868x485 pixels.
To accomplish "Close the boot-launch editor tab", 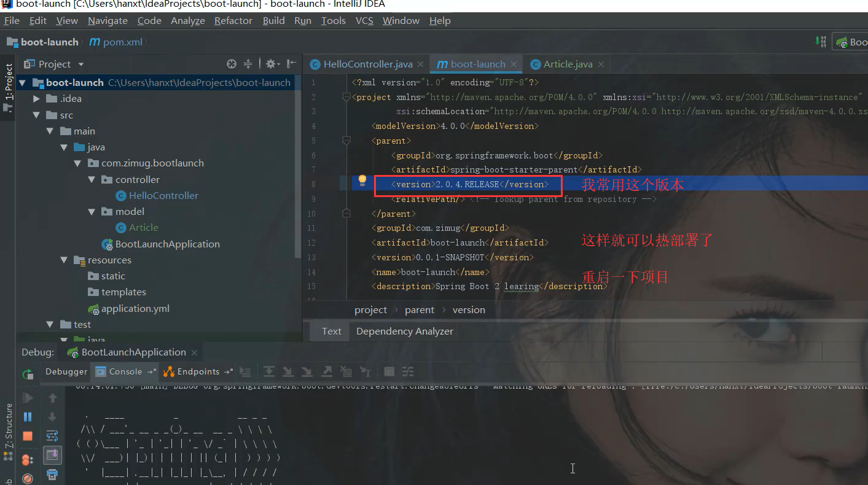I will click(514, 64).
